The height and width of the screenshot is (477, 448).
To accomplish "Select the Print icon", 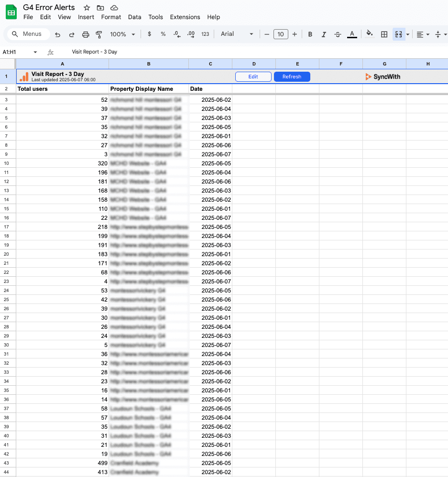I will coord(86,34).
